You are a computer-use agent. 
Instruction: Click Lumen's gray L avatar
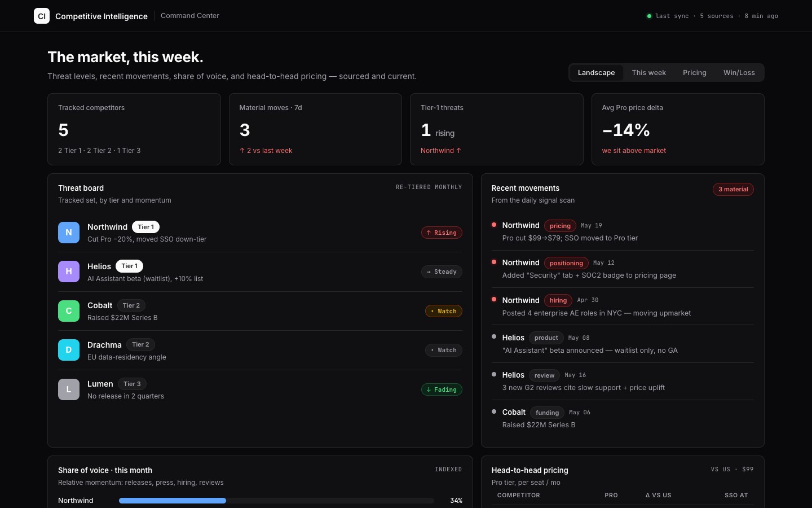[69, 389]
